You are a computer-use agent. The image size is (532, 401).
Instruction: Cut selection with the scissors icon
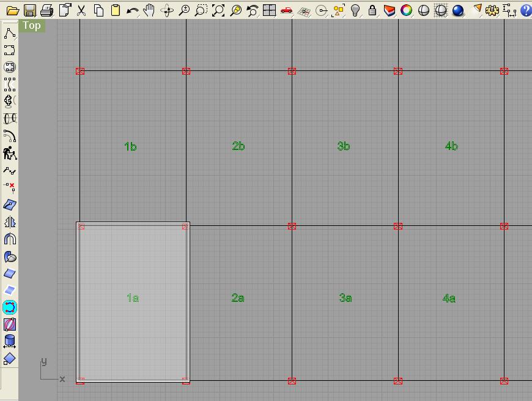click(81, 10)
